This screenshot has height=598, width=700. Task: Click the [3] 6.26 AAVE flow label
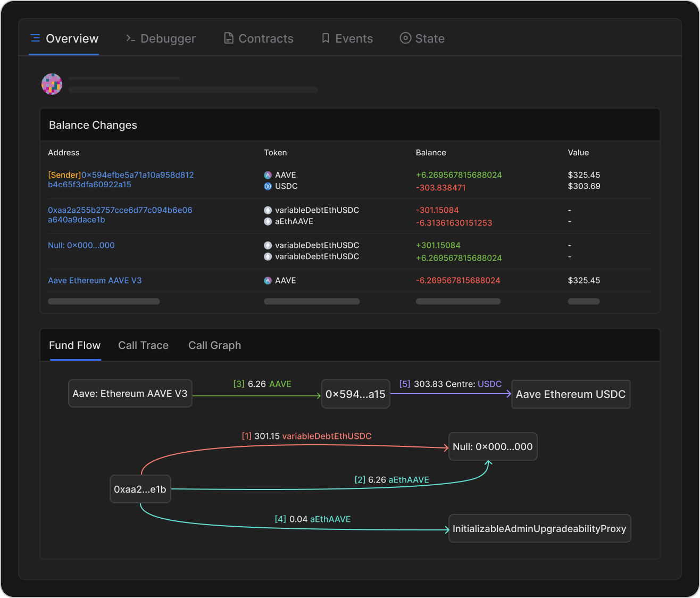262,384
